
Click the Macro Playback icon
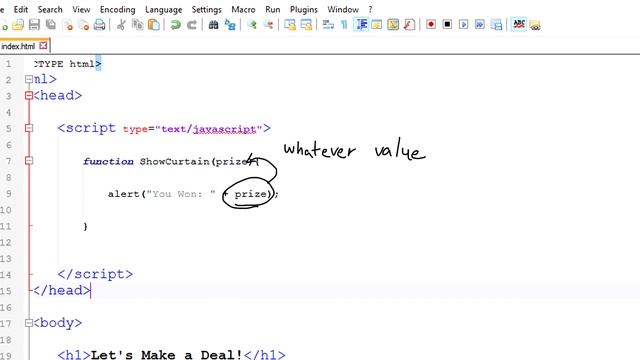pyautogui.click(x=464, y=25)
